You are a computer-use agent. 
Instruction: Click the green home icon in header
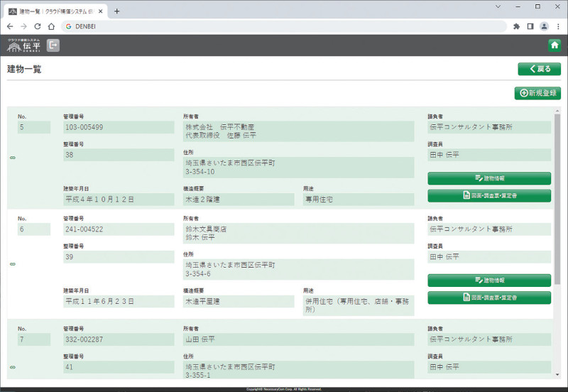pyautogui.click(x=555, y=45)
